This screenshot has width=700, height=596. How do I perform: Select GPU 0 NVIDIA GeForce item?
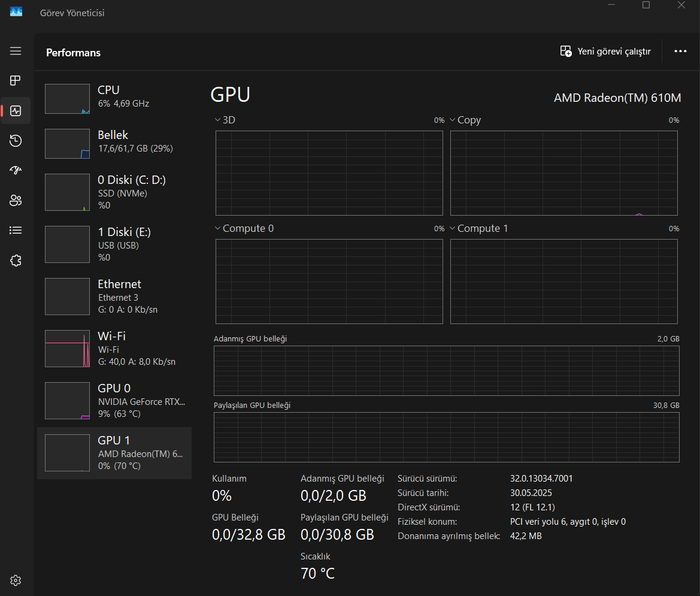pos(115,401)
